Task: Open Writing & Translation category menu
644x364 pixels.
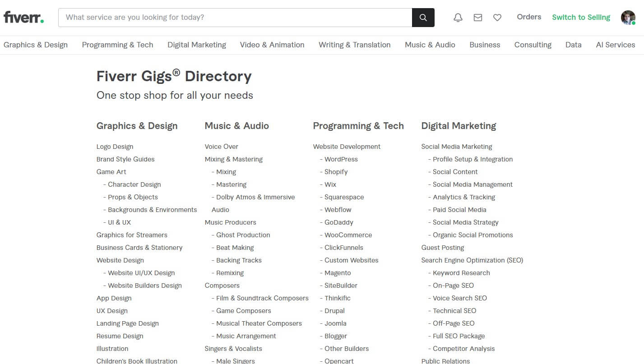Action: pyautogui.click(x=355, y=45)
